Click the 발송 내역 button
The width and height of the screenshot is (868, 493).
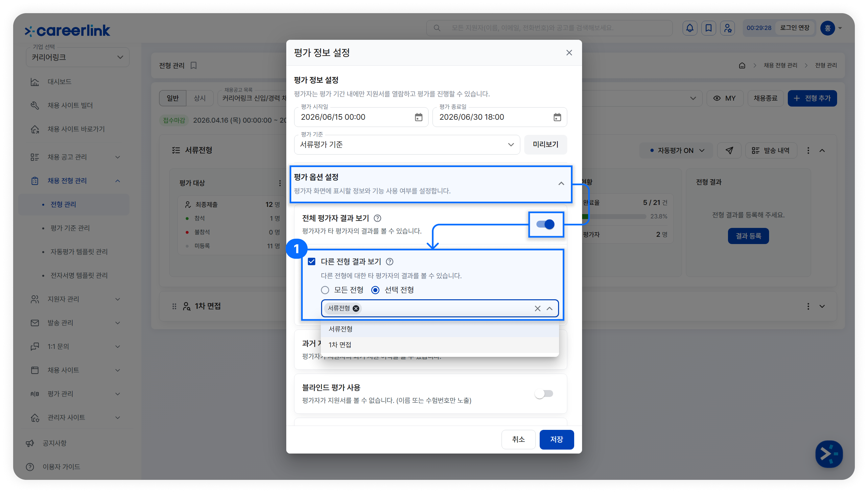pos(771,150)
